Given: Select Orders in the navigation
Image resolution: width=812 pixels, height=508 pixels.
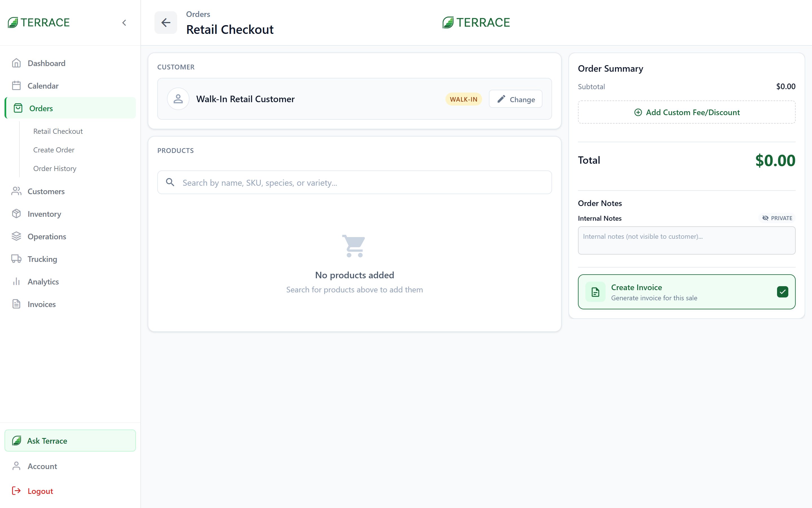Looking at the screenshot, I should click(x=70, y=108).
